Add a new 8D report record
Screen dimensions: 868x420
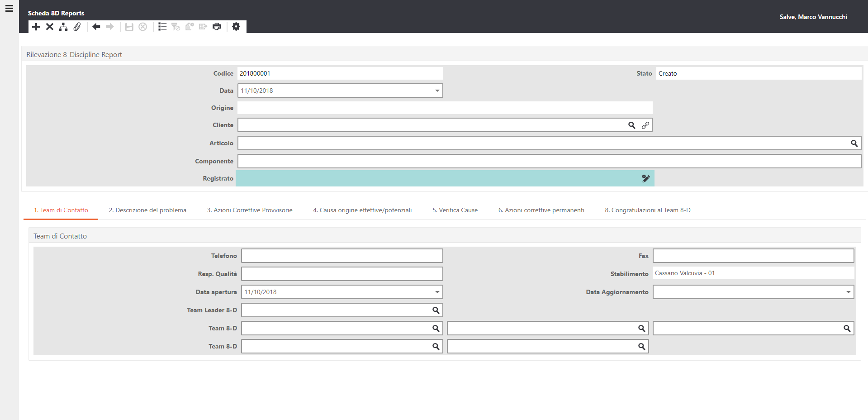tap(36, 27)
